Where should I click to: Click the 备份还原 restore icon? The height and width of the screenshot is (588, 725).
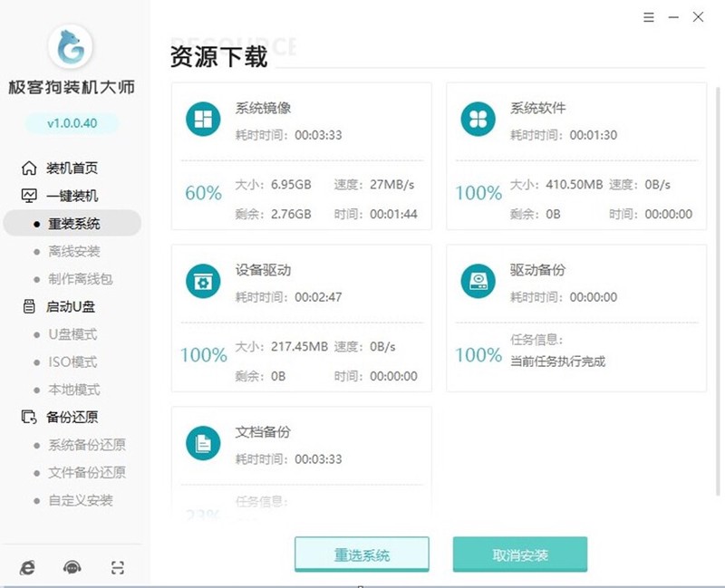pyautogui.click(x=29, y=417)
